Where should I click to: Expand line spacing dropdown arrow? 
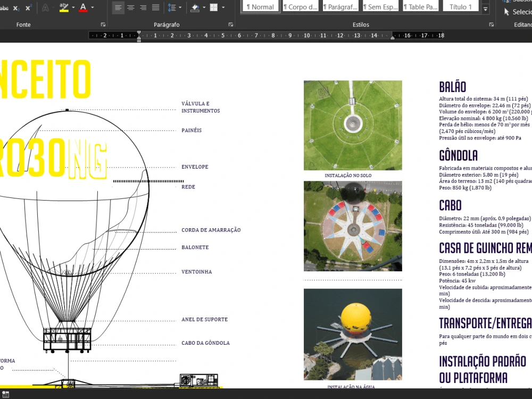tap(180, 7)
